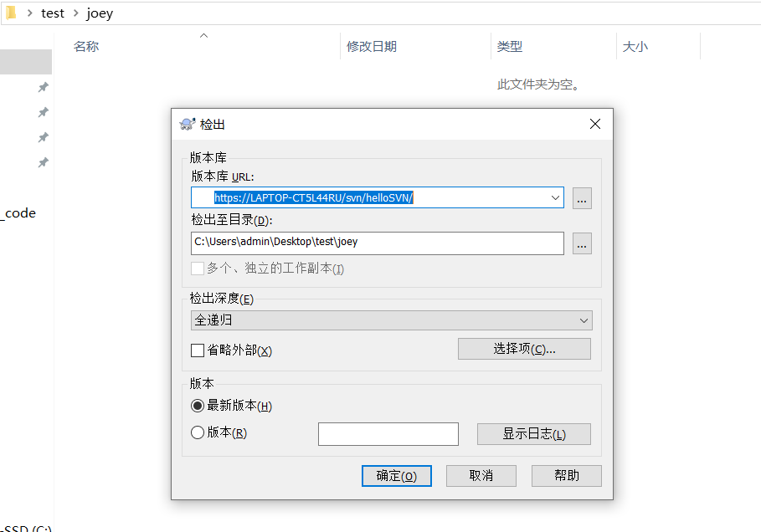Image resolution: width=761 pixels, height=532 pixels.
Task: Select '_code' item in Explorer sidebar
Action: pyautogui.click(x=18, y=213)
